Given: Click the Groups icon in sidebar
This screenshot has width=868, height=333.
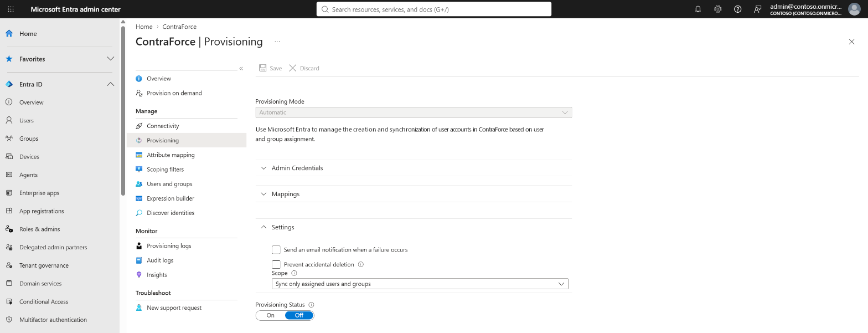Looking at the screenshot, I should [9, 139].
